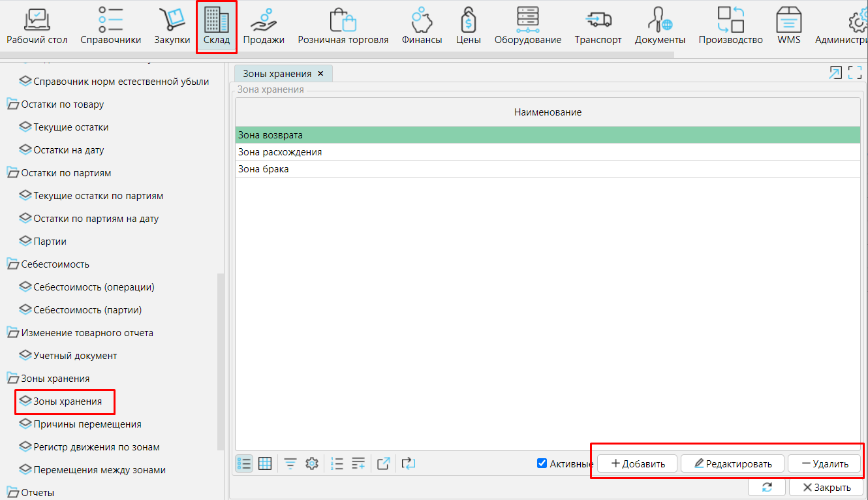Open Причины перемещения in navigation tree
The image size is (868, 500).
pos(87,424)
